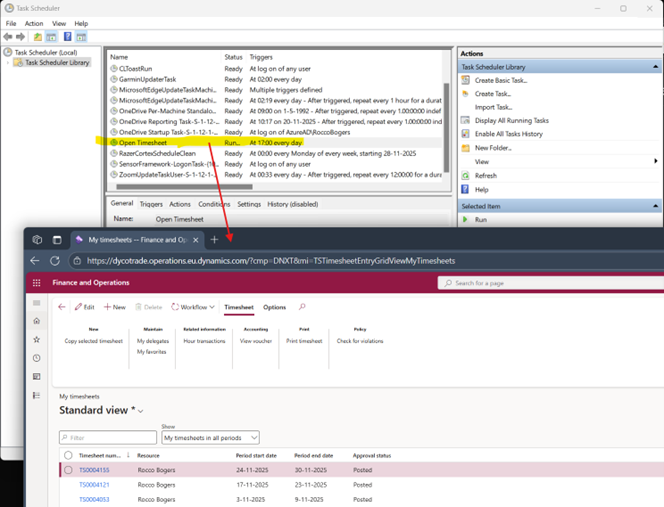The height and width of the screenshot is (507, 664).
Task: Open timesheet TS0004121 link
Action: point(94,484)
